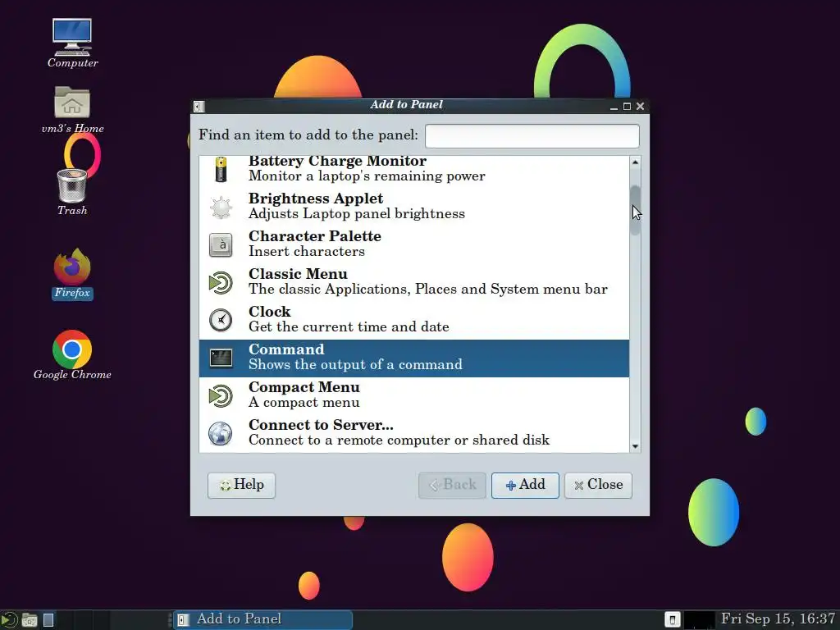Image resolution: width=840 pixels, height=630 pixels.
Task: Select "A compact menu" text
Action: [x=304, y=403]
